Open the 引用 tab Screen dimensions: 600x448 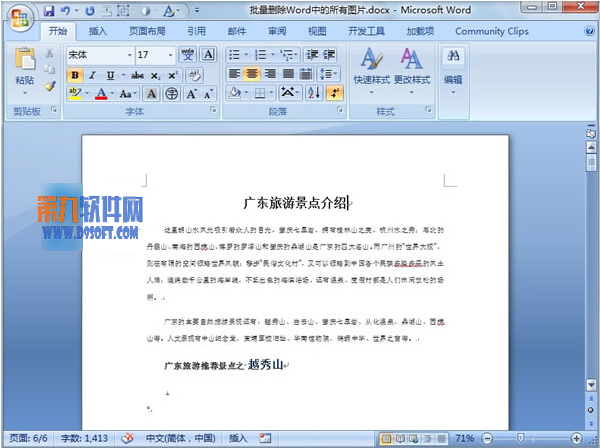(196, 31)
